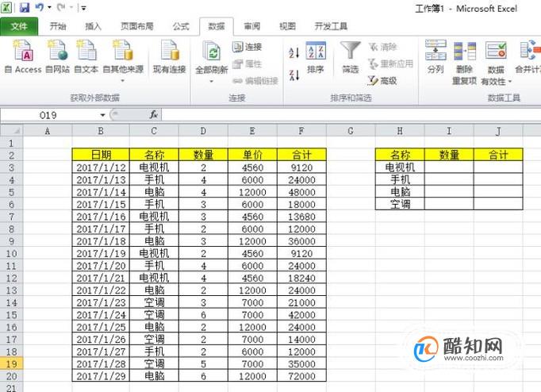Switch to the Formulas (公式) tab
Image resolution: width=541 pixels, height=392 pixels.
tap(181, 26)
